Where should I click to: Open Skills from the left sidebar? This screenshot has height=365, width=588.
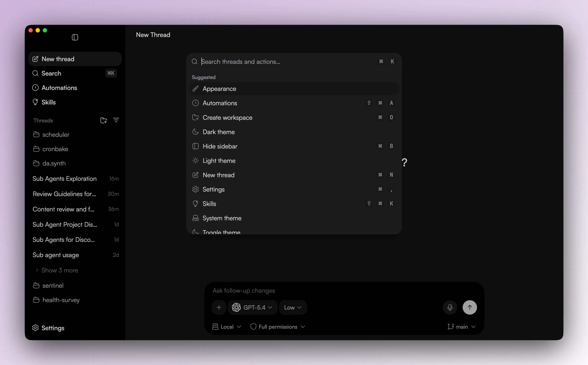tap(48, 102)
